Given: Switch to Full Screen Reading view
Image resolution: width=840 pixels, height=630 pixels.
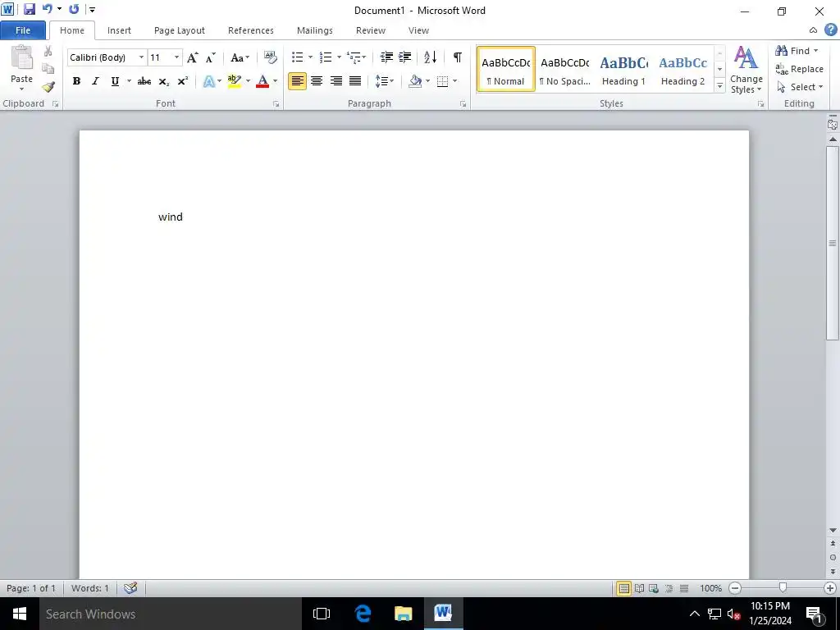Looking at the screenshot, I should [639, 588].
